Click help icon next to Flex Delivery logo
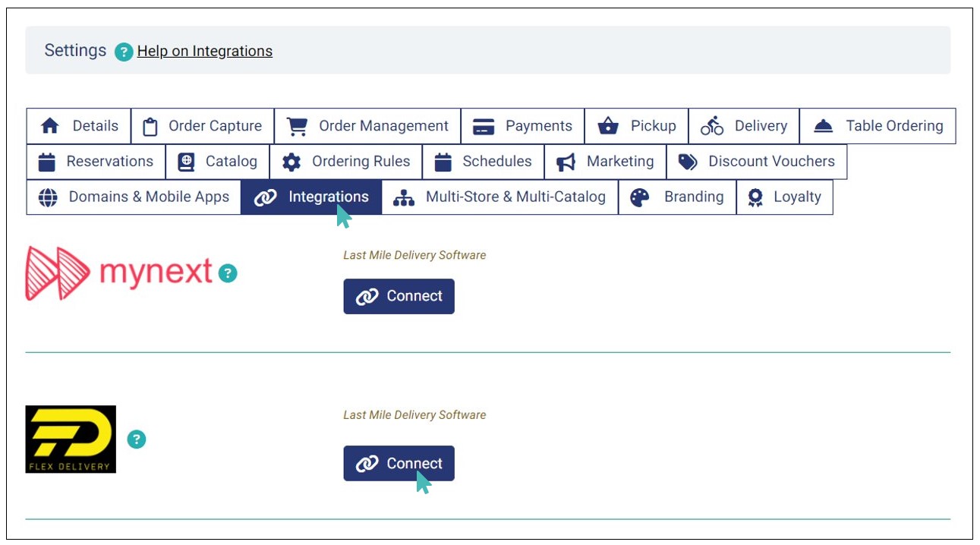980x545 pixels. pos(136,439)
